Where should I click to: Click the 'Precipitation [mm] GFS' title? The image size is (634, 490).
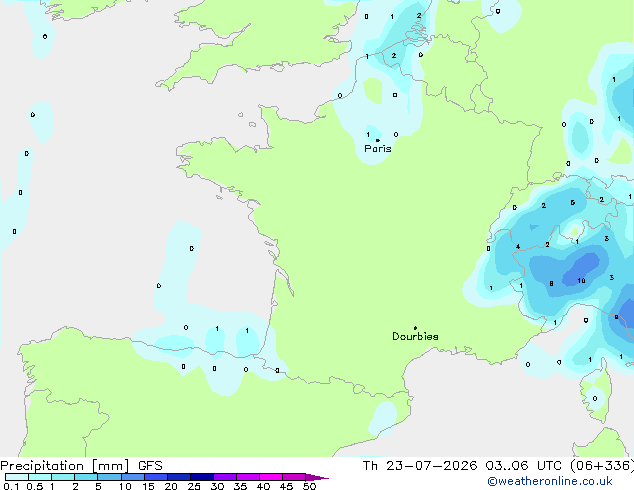pos(81,466)
